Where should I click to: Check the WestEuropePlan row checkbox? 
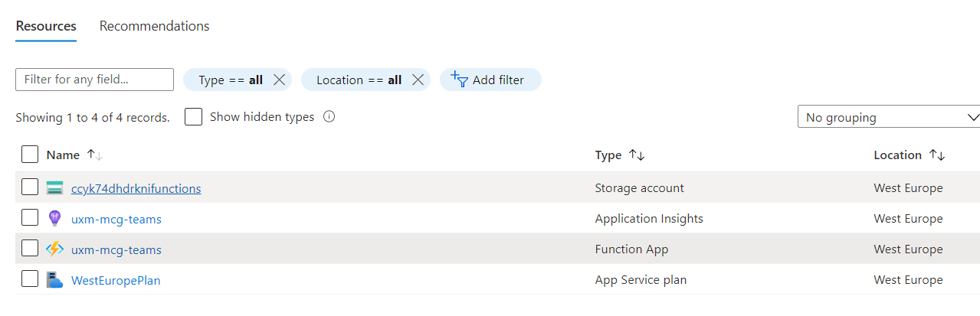[x=30, y=279]
